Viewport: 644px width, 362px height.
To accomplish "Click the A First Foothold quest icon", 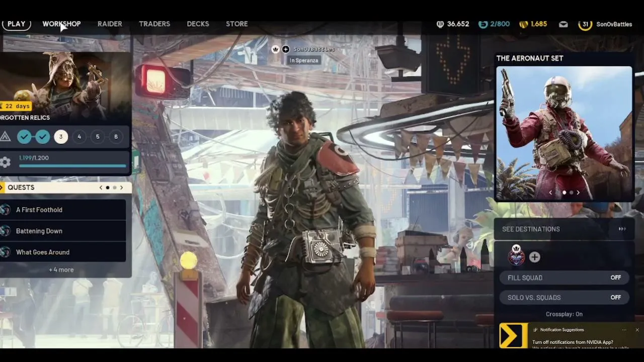I will click(x=5, y=210).
